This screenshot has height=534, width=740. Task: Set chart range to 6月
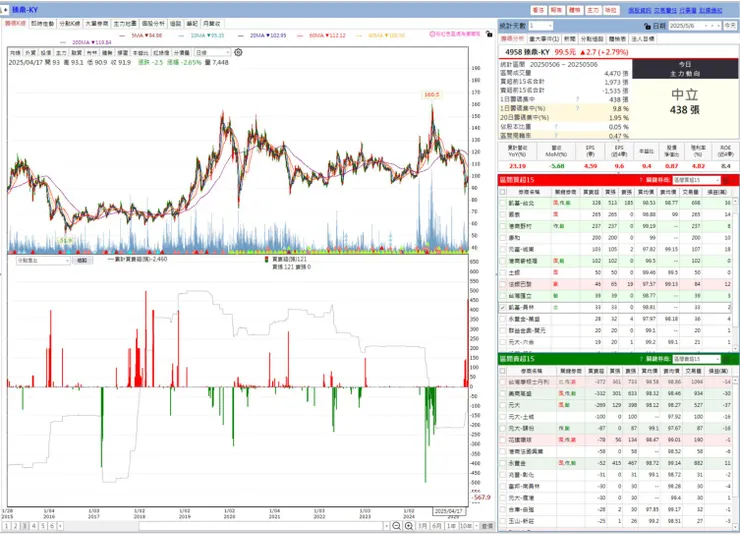pos(437,526)
